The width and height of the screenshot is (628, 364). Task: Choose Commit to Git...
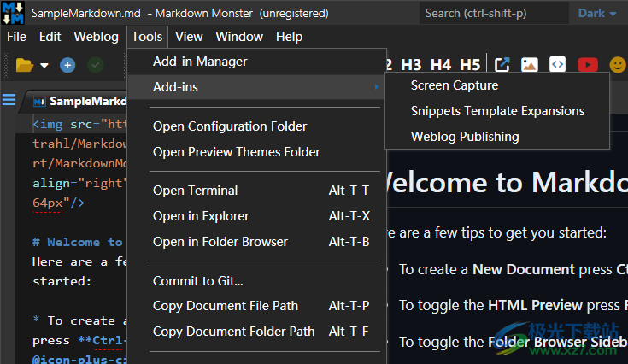[x=256, y=281]
